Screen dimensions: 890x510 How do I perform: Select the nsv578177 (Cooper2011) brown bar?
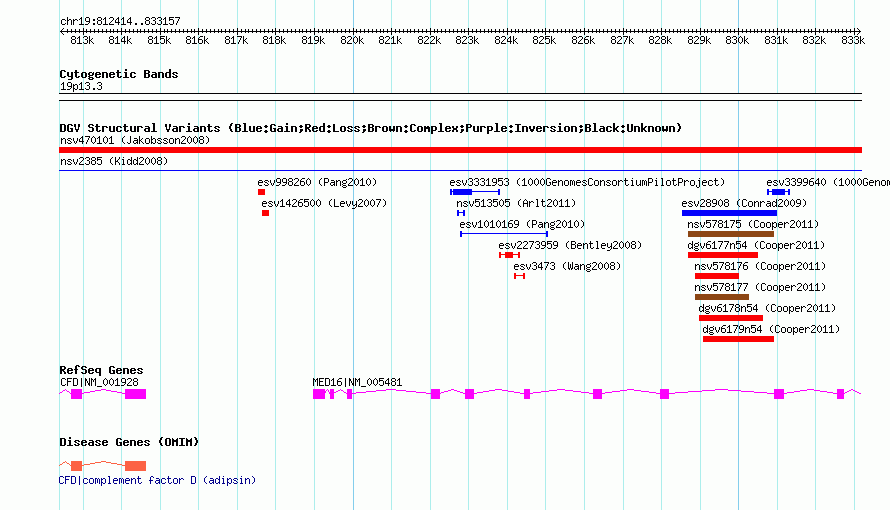tap(722, 297)
